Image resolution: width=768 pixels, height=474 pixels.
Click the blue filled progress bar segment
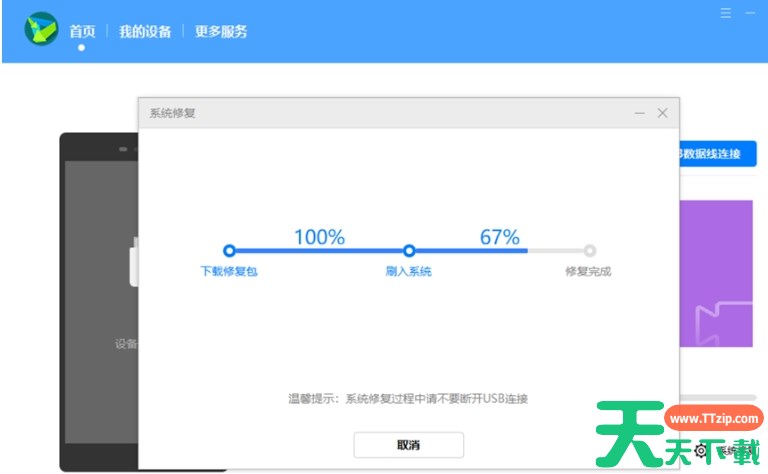[x=319, y=251]
